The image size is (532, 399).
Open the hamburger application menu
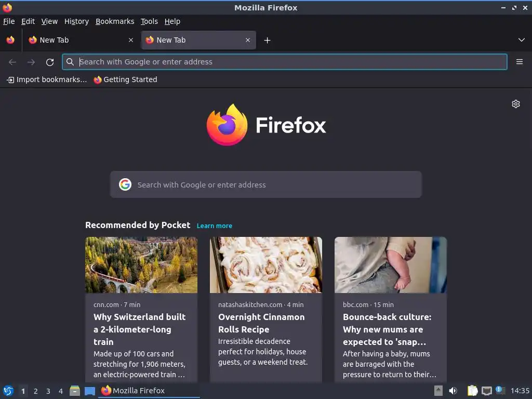pos(519,62)
